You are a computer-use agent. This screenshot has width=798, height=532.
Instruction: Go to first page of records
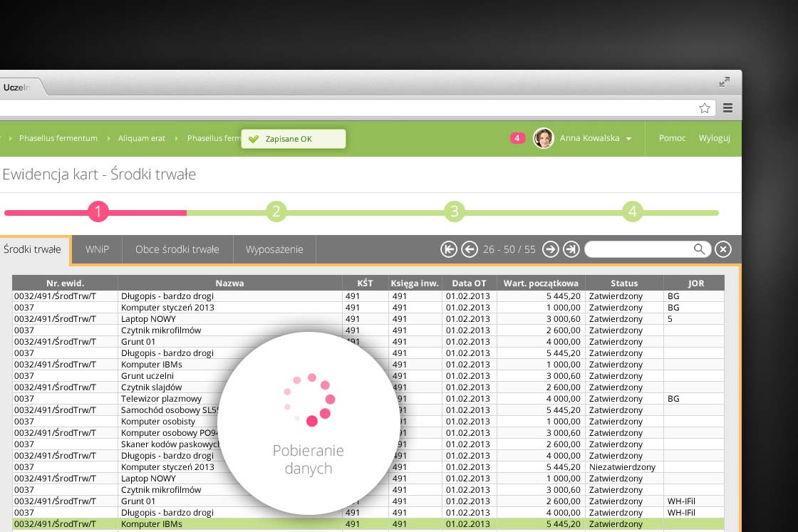449,249
